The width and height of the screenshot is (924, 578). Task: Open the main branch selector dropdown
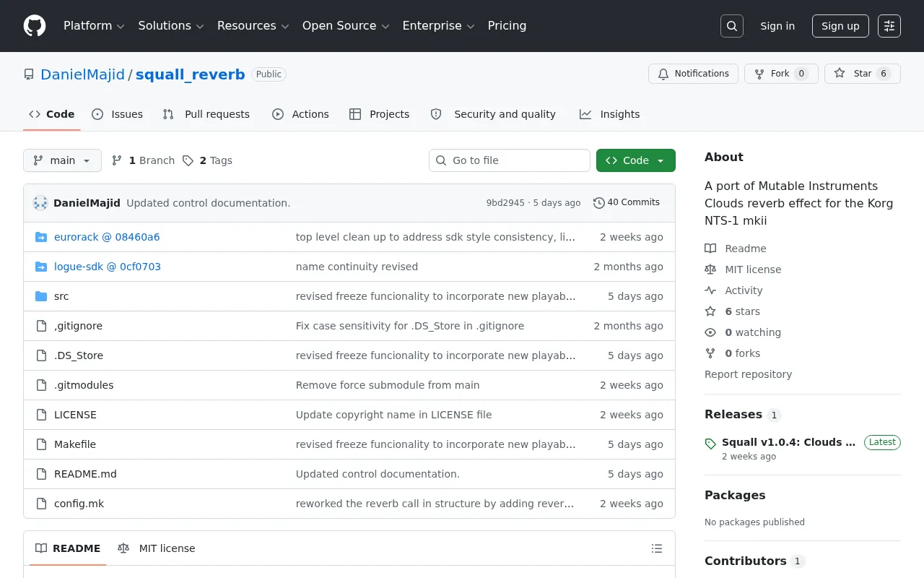(62, 160)
